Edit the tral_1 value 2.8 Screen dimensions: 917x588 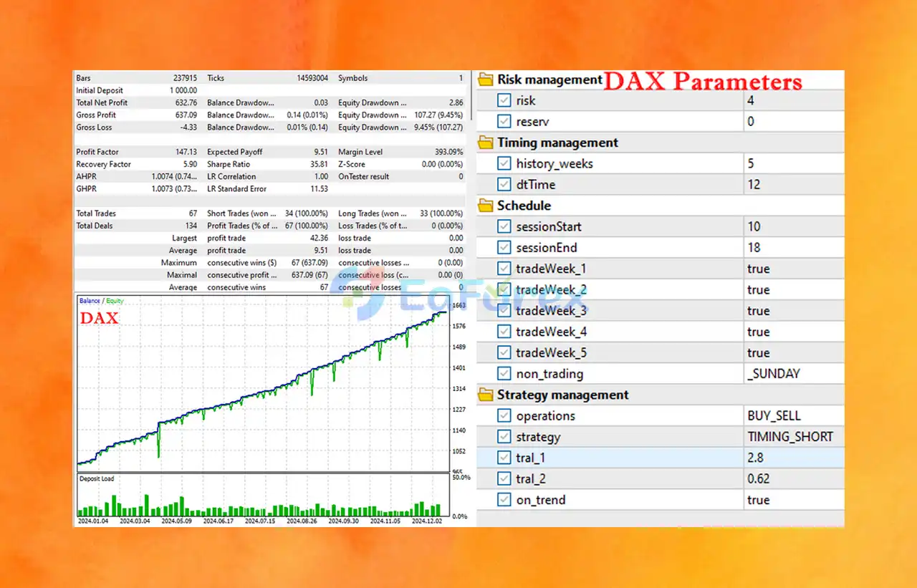[x=794, y=458]
